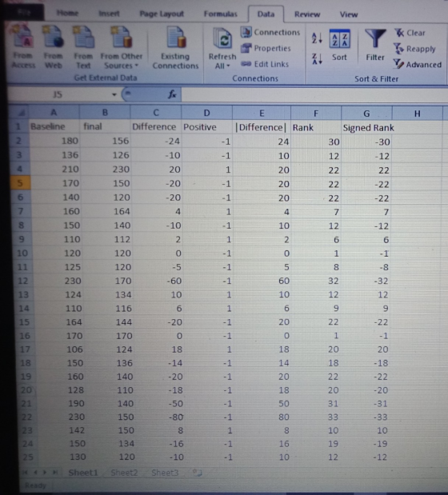
Task: Click the Insert Function fx button
Action: tap(172, 94)
